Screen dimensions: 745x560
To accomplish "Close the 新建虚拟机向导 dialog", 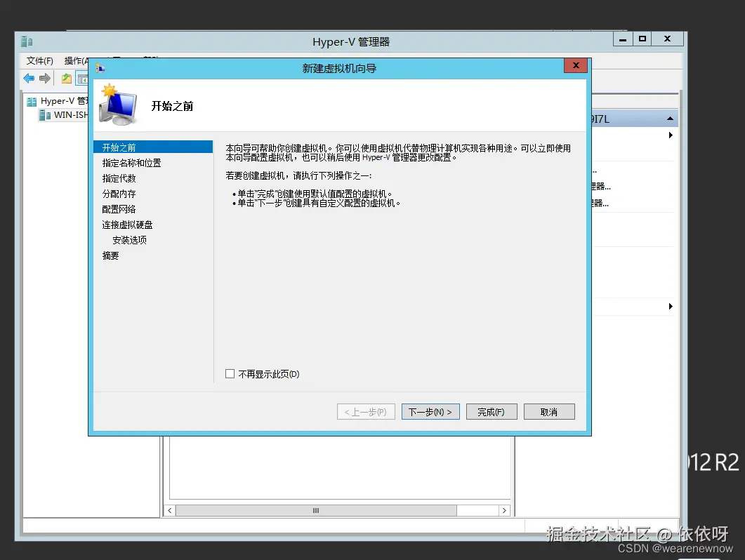I will [x=576, y=65].
